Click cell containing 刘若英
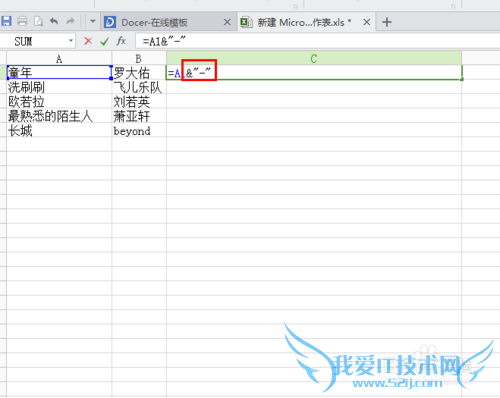Image resolution: width=500 pixels, height=398 pixels. pos(139,101)
